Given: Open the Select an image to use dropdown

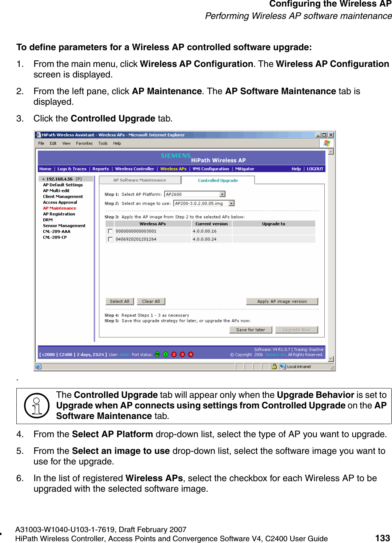Looking at the screenshot, I should (x=231, y=203).
